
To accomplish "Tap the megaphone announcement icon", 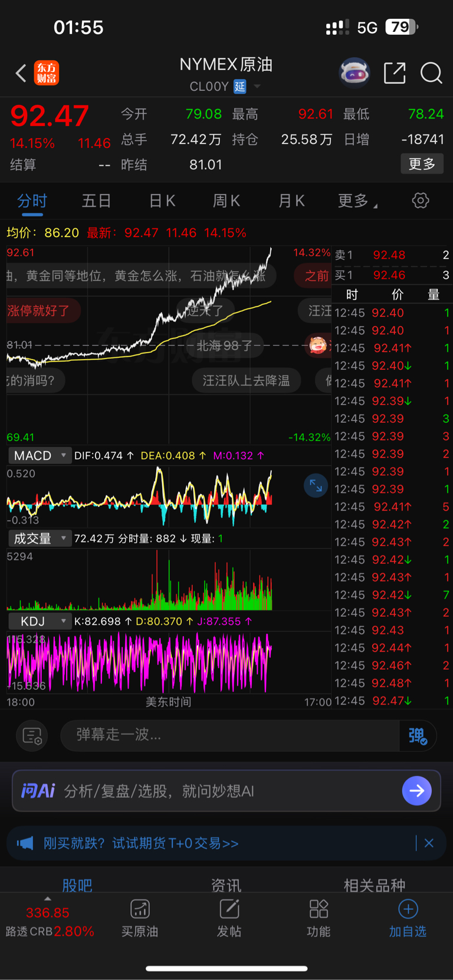I will (x=25, y=843).
